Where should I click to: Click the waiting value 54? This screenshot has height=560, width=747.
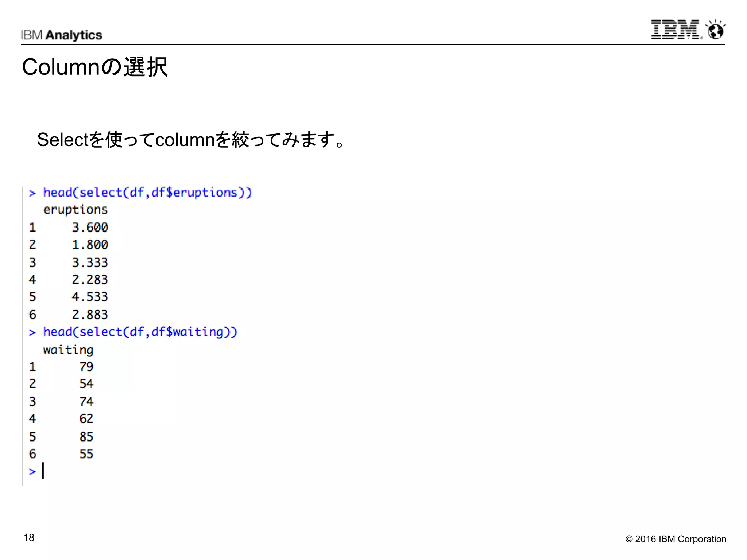coord(86,384)
